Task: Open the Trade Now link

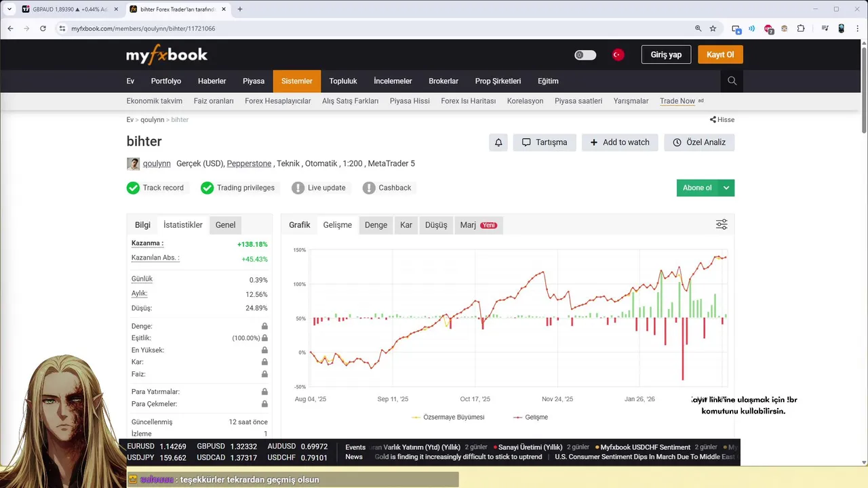Action: pyautogui.click(x=677, y=101)
